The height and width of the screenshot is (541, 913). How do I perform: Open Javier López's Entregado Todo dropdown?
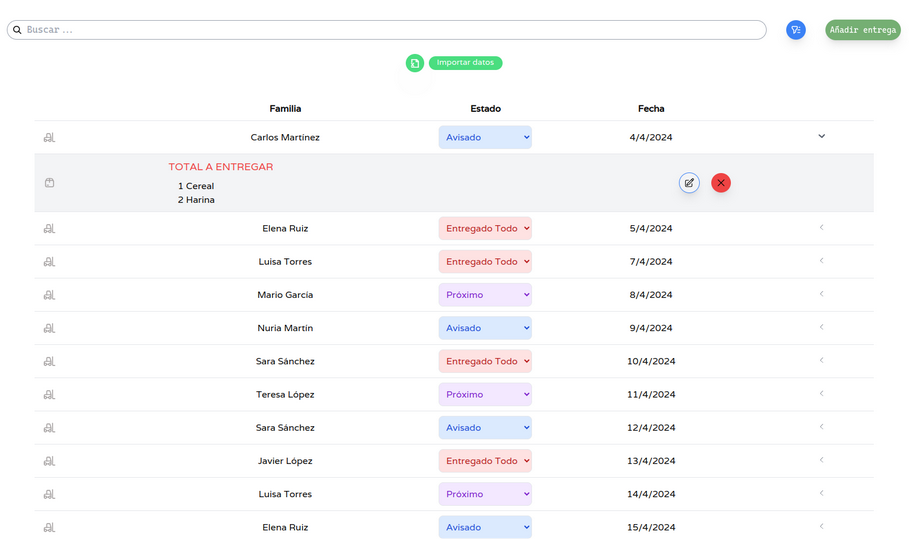coord(485,461)
